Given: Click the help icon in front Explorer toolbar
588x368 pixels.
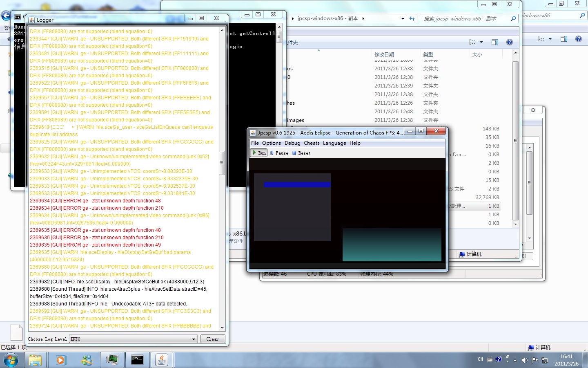Looking at the screenshot, I should pos(509,42).
